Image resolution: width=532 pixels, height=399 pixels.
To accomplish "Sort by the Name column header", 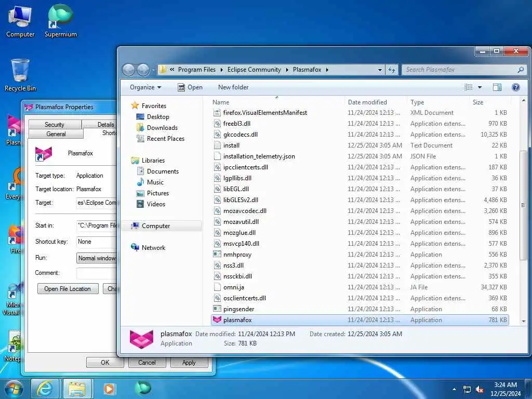I will click(276, 102).
